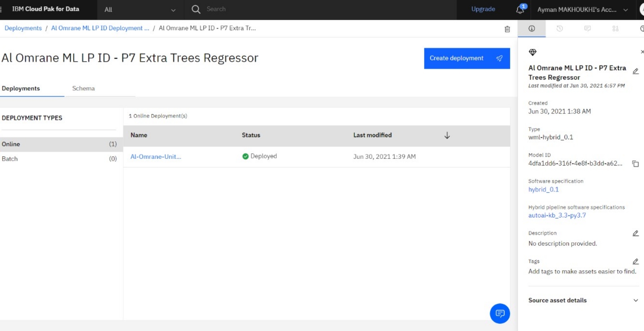This screenshot has width=644, height=331.
Task: Open the Al-Omrane-Unit deployment link
Action: pos(156,157)
